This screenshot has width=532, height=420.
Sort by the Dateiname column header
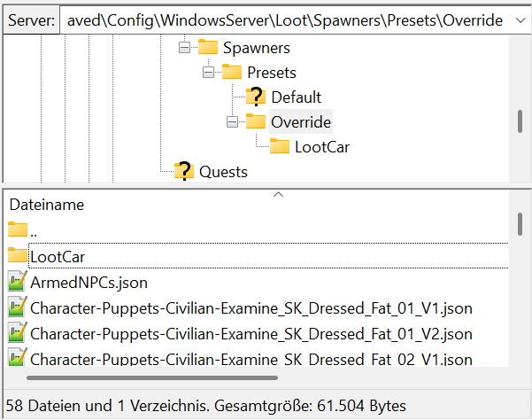coord(46,205)
